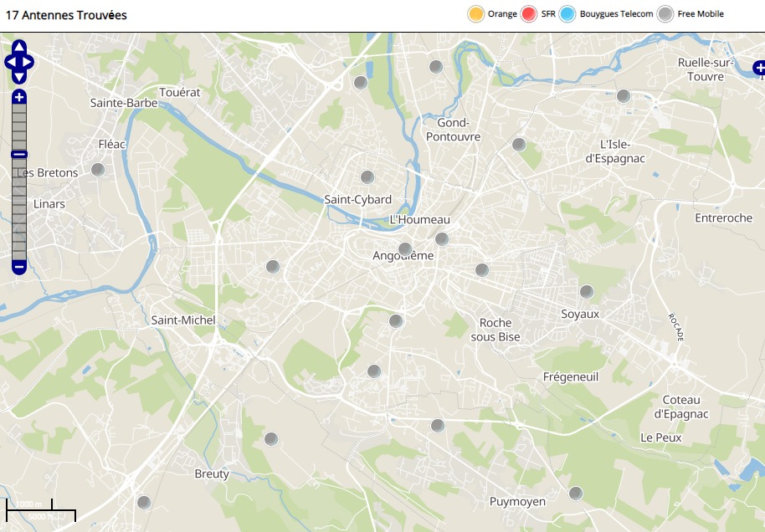This screenshot has height=532, width=765.
Task: Open the layer switcher plus at right edge
Action: (x=758, y=69)
